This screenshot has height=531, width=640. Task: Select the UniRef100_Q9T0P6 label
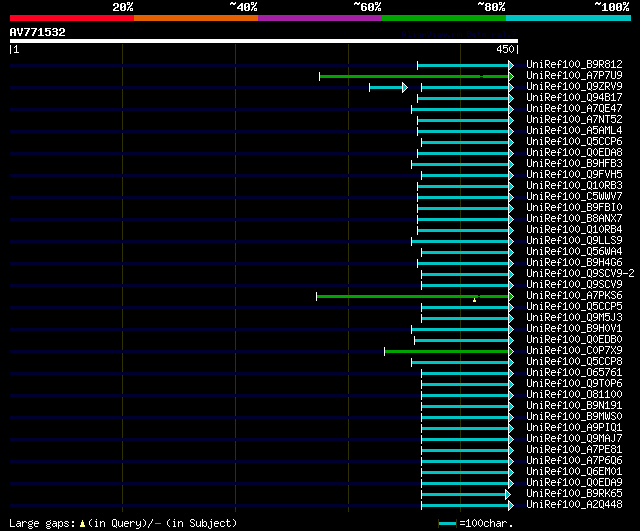coord(574,384)
